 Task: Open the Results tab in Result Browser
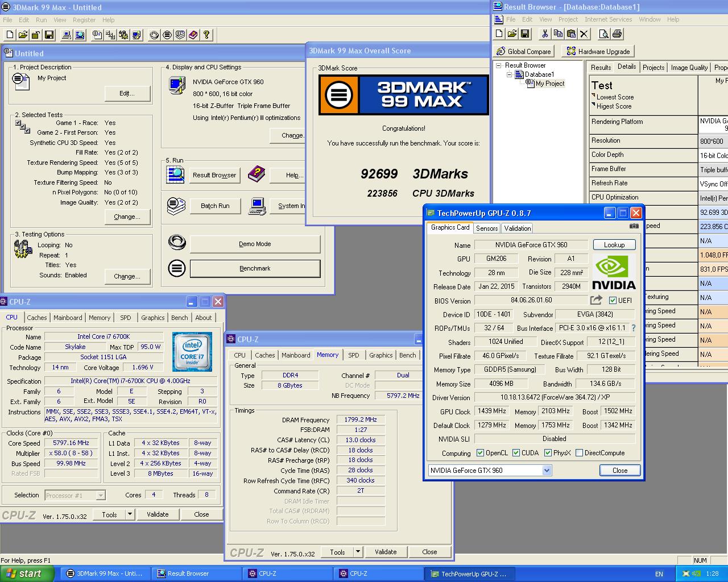[601, 67]
